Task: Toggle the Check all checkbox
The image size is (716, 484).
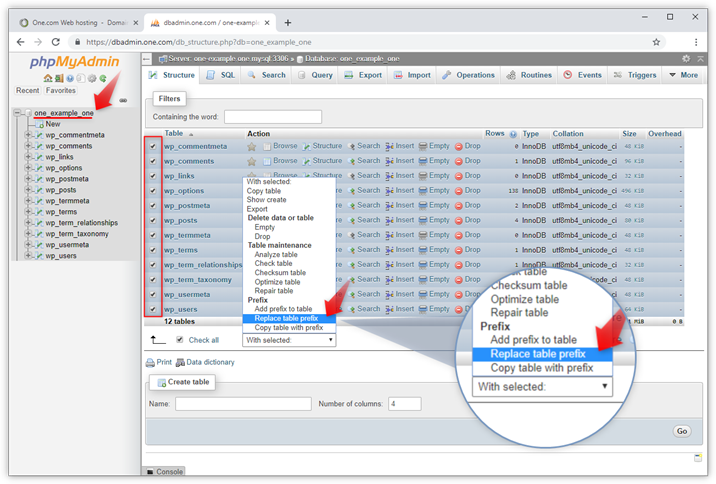Action: (180, 340)
